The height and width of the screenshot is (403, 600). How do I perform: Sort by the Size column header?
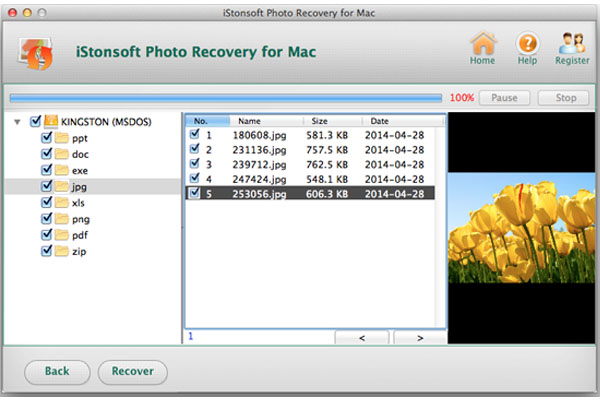pyautogui.click(x=333, y=121)
